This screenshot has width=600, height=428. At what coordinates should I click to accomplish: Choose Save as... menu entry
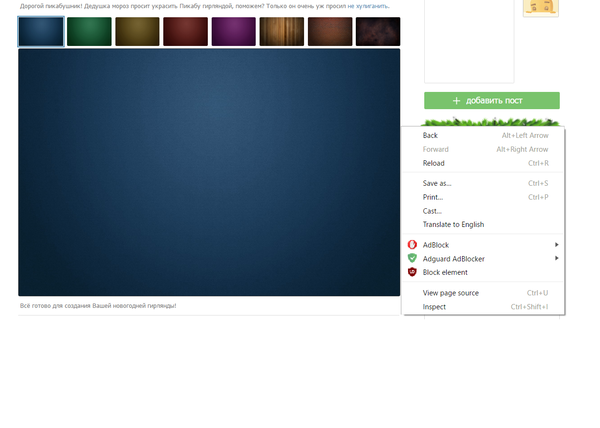point(437,184)
